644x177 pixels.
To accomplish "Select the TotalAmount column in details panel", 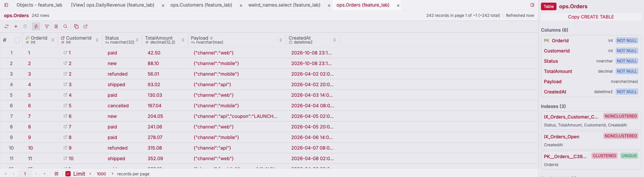I will (591, 71).
